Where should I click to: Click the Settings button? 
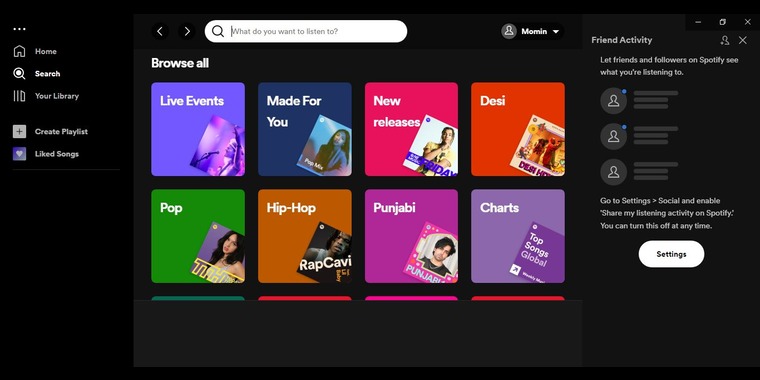(x=671, y=254)
